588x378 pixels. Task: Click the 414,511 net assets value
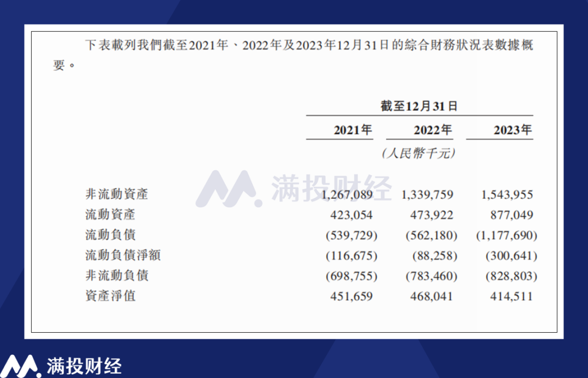pos(511,296)
